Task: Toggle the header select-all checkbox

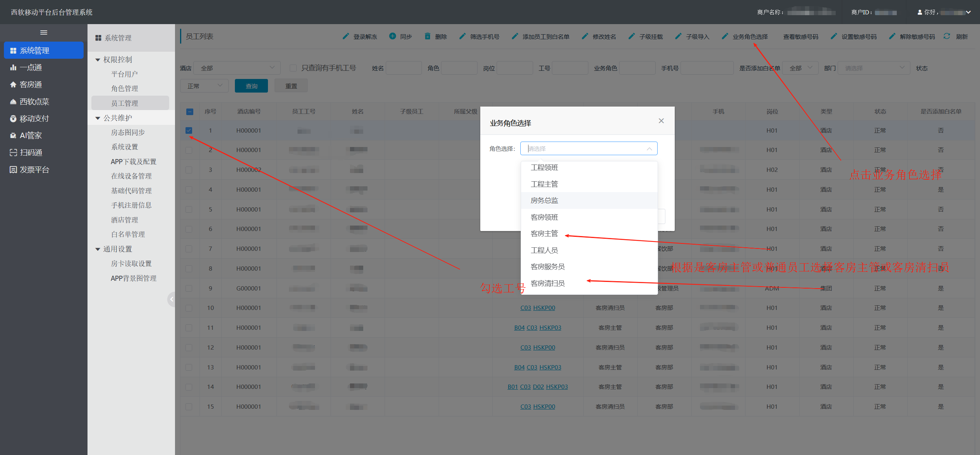Action: 190,112
